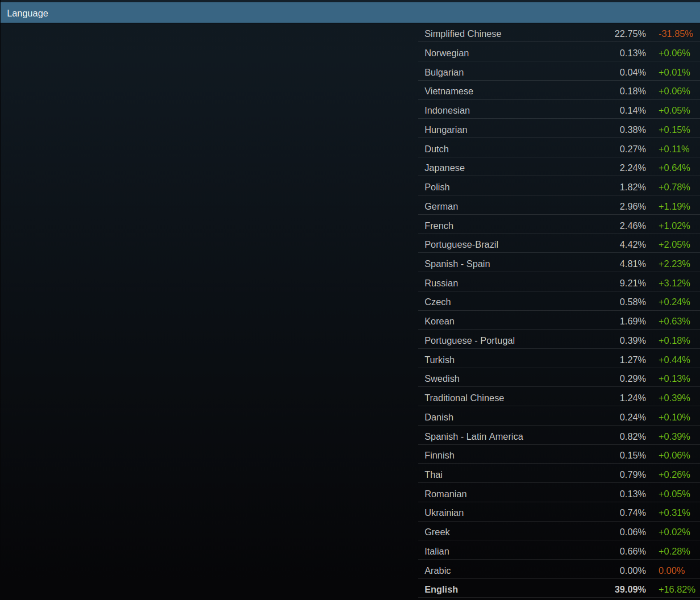Click the +2.23% change for Spanish - Spain
This screenshot has height=600, width=700.
click(x=674, y=264)
